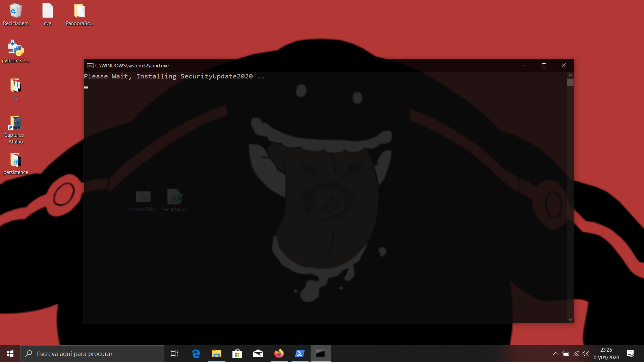Open Microsoft Store taskbar icon
Viewport: 644px width, 362px height.
[x=237, y=354]
